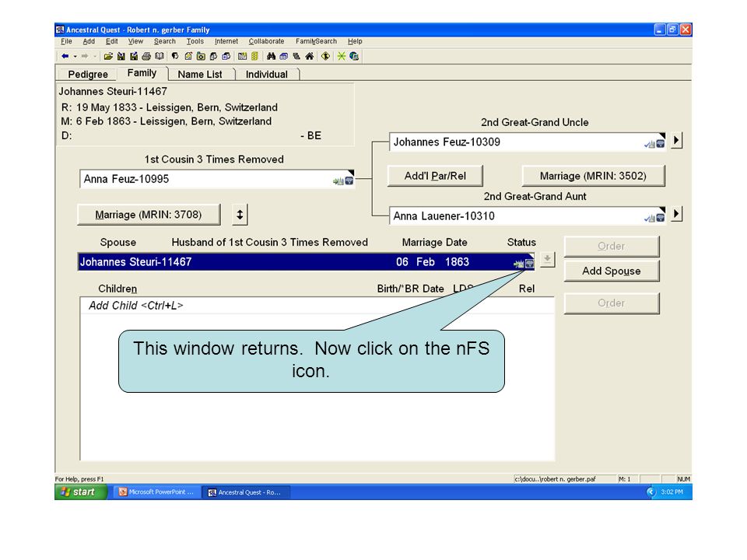747x560 pixels.
Task: Open the Tools menu
Action: (x=195, y=41)
